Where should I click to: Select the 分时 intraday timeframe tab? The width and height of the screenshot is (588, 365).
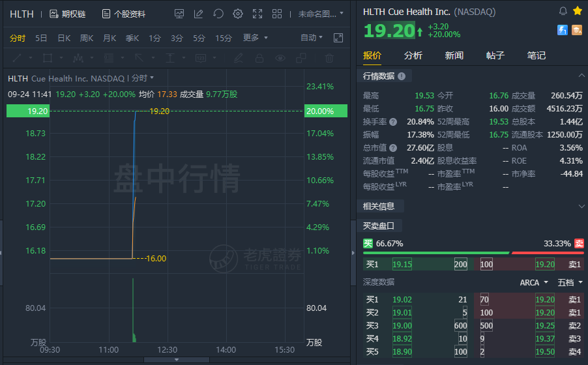coord(17,38)
